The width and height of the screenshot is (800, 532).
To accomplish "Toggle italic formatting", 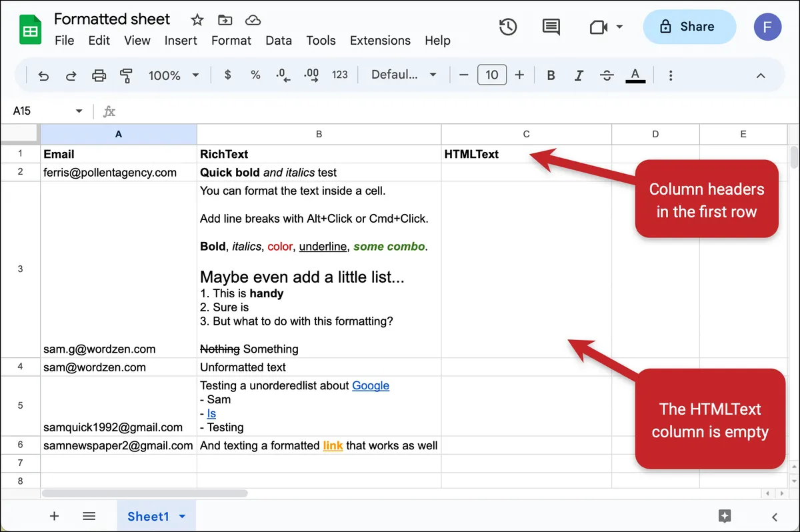I will click(579, 75).
